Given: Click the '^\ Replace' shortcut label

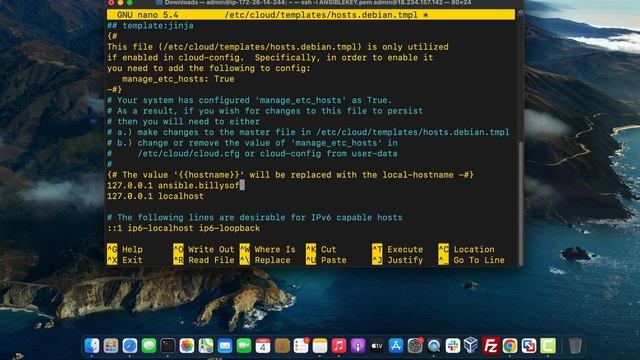Looking at the screenshot, I should coord(265,260).
